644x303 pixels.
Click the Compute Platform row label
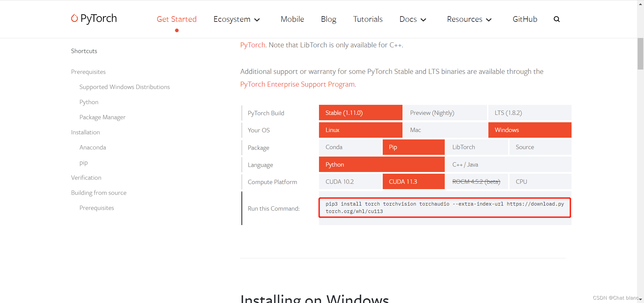click(x=272, y=182)
